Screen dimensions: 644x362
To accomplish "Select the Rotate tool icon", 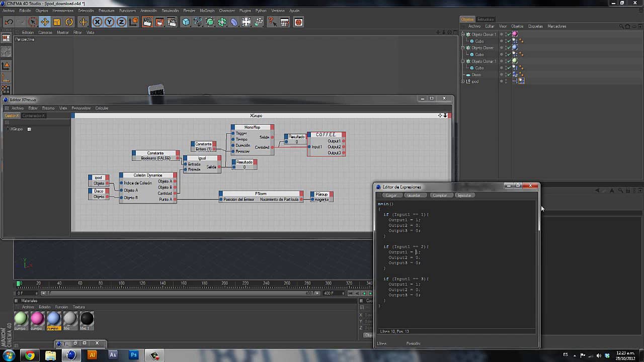I will pyautogui.click(x=69, y=22).
